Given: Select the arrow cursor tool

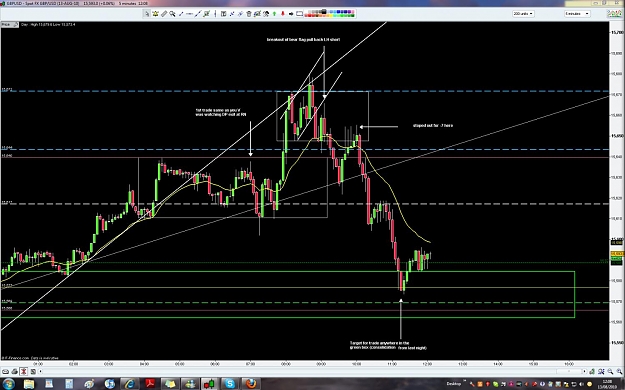Looking at the screenshot, I should 147,14.
